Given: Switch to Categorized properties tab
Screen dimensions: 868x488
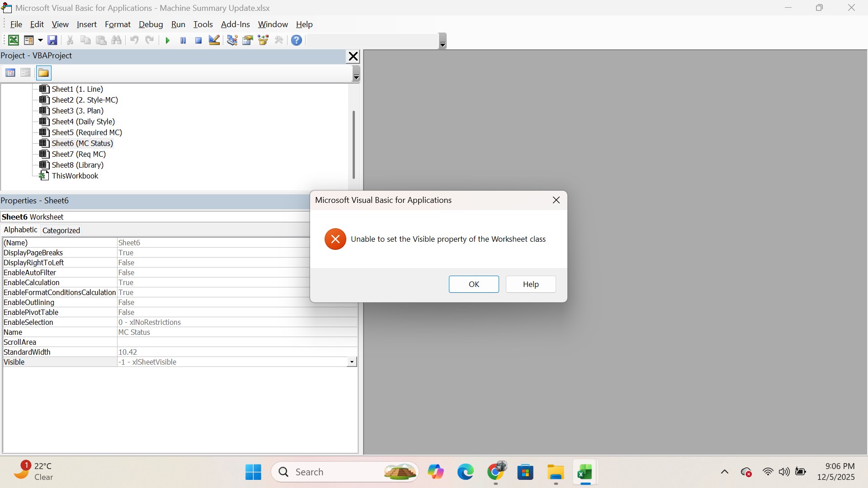Looking at the screenshot, I should pos(61,230).
